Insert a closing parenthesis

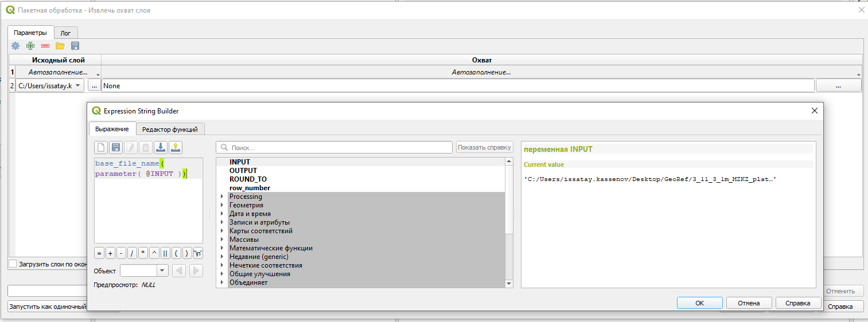tap(187, 253)
